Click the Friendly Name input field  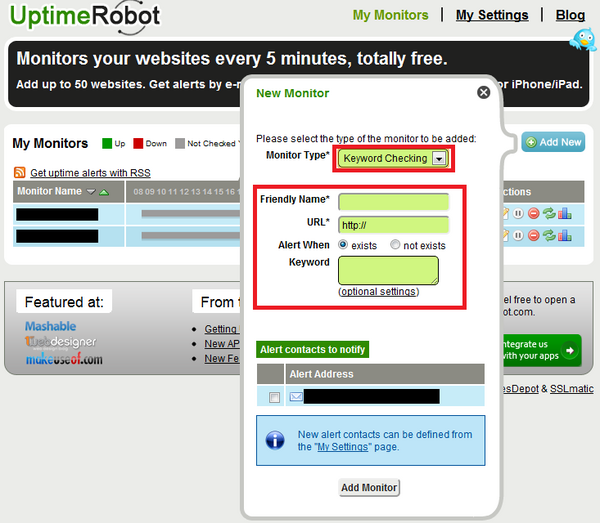pyautogui.click(x=394, y=202)
